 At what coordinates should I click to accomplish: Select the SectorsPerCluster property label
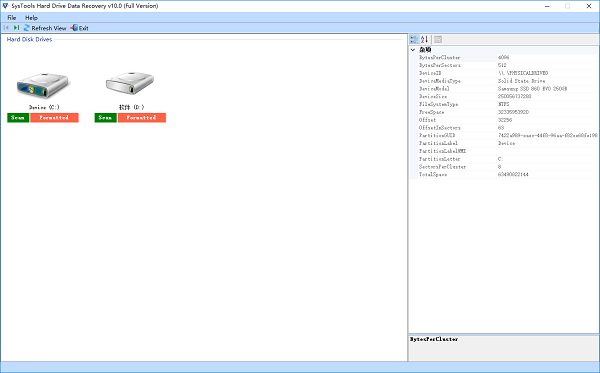click(x=442, y=167)
